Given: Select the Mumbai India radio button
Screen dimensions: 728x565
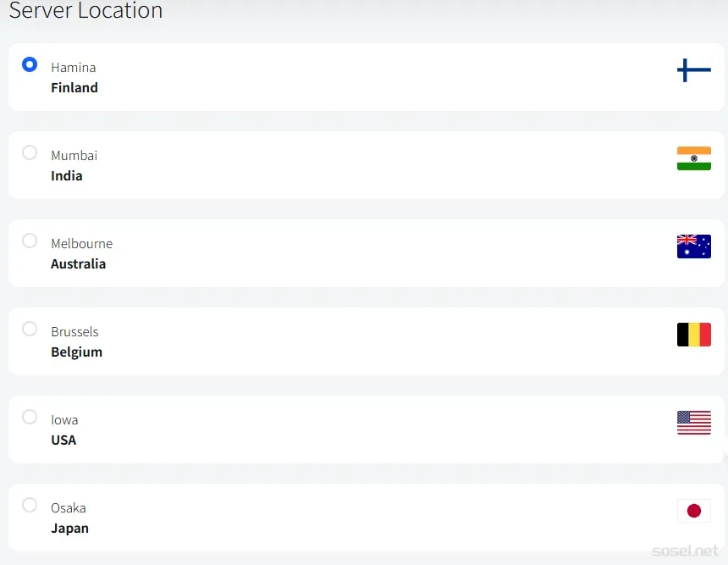Looking at the screenshot, I should (x=30, y=152).
